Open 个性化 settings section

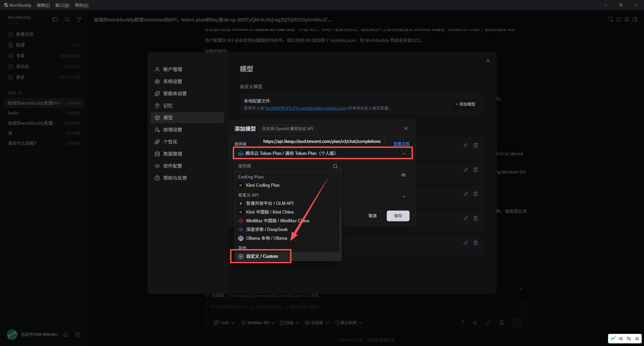[x=187, y=142]
